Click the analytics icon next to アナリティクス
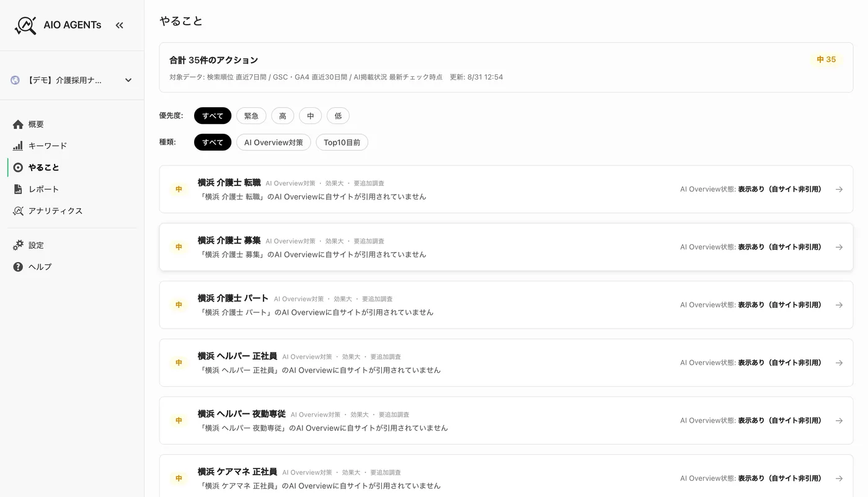The image size is (868, 497). click(x=18, y=211)
